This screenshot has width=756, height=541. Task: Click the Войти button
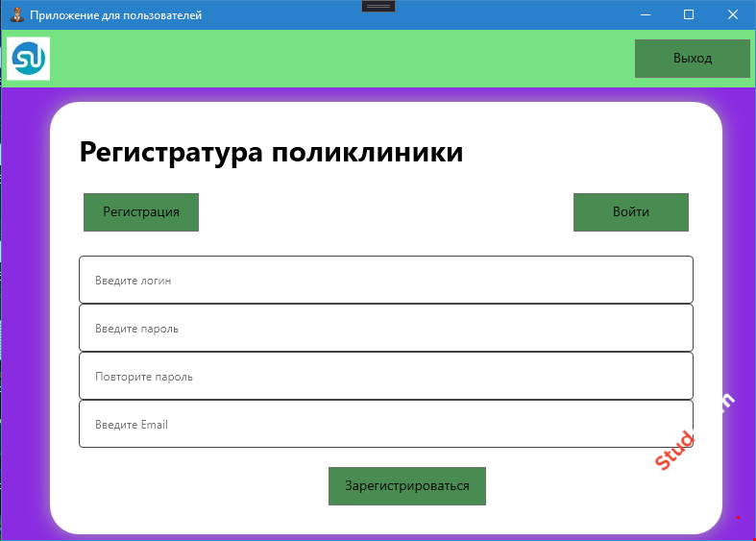(x=631, y=212)
